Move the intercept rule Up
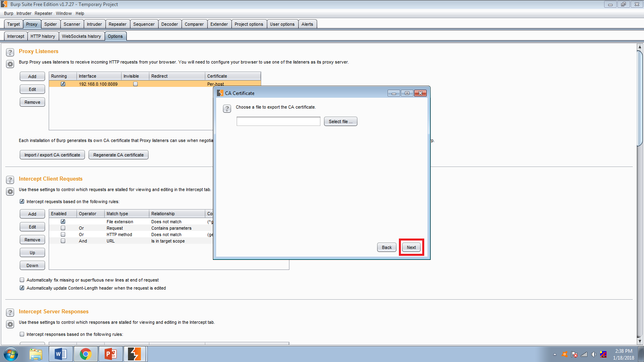Image resolution: width=644 pixels, height=362 pixels. [32, 253]
